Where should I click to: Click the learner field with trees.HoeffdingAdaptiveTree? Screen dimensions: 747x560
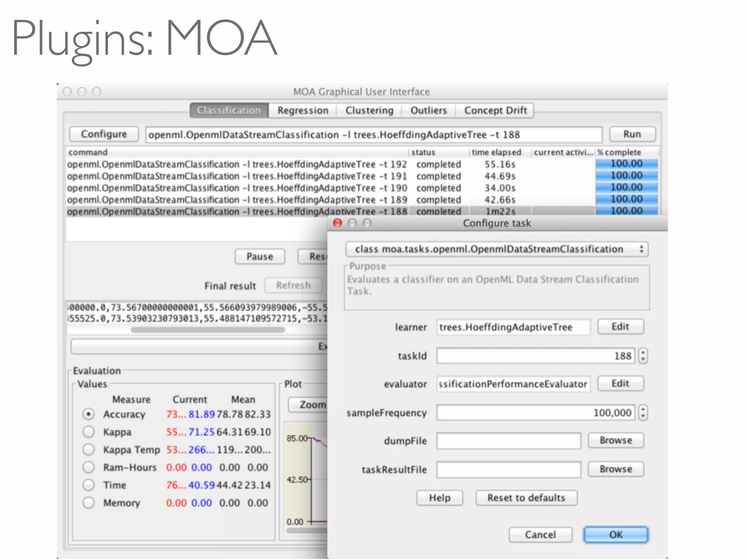514,327
